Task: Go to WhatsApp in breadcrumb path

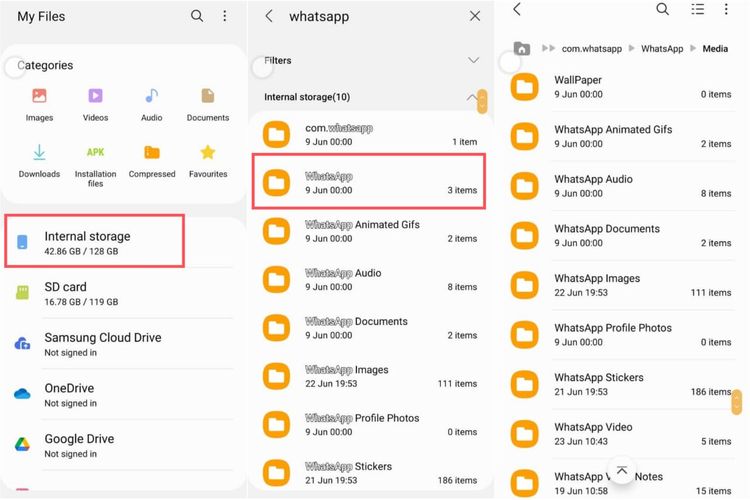Action: click(662, 49)
